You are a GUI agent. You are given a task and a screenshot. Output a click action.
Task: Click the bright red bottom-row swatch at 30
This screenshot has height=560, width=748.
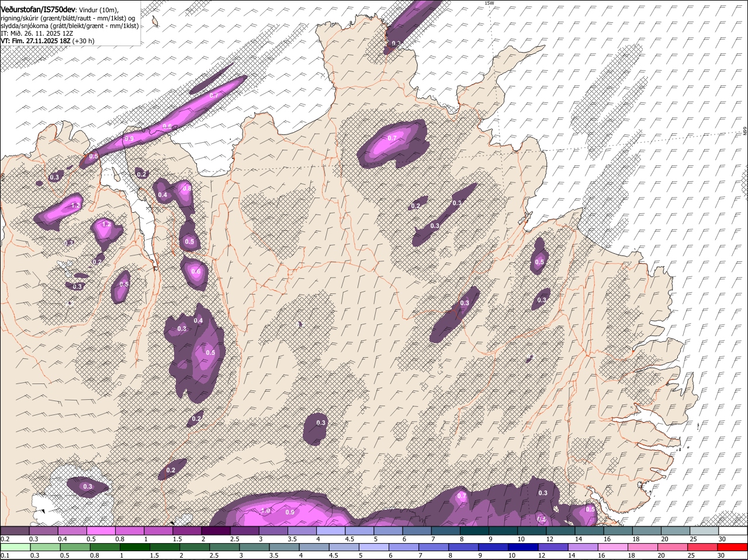click(732, 547)
